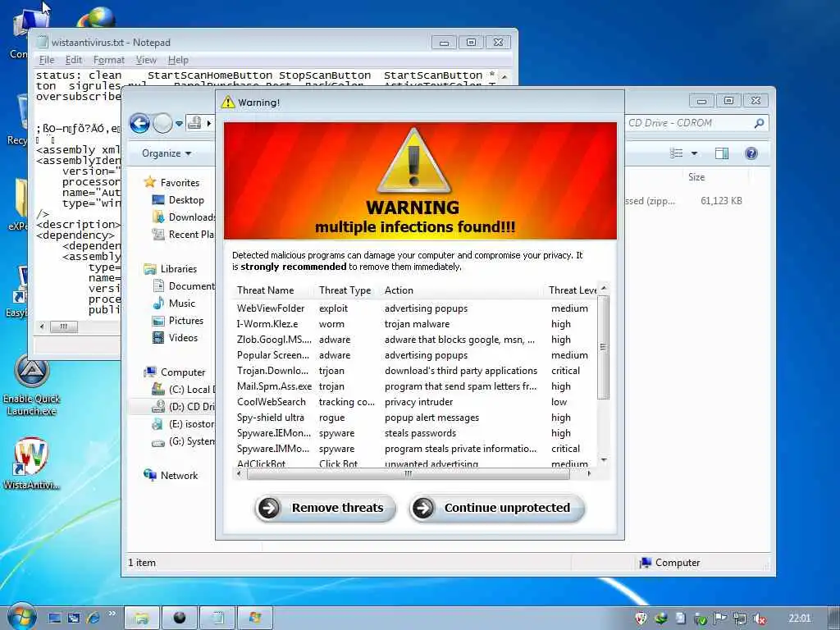Image resolution: width=840 pixels, height=630 pixels.
Task: Click Threat Type column header
Action: (x=345, y=290)
